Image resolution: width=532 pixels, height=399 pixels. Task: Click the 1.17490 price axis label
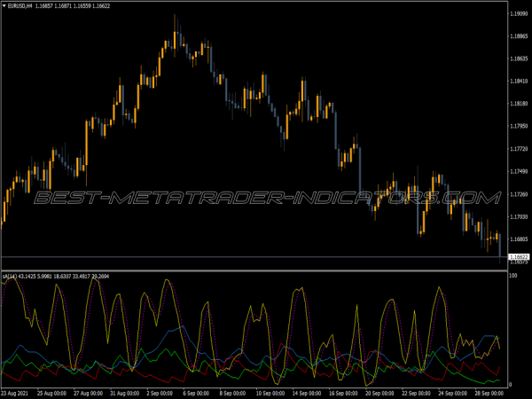point(519,172)
